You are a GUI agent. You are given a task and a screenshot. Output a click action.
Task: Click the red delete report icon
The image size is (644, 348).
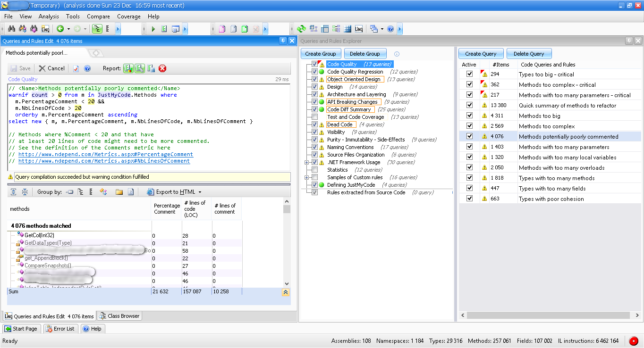coord(162,68)
